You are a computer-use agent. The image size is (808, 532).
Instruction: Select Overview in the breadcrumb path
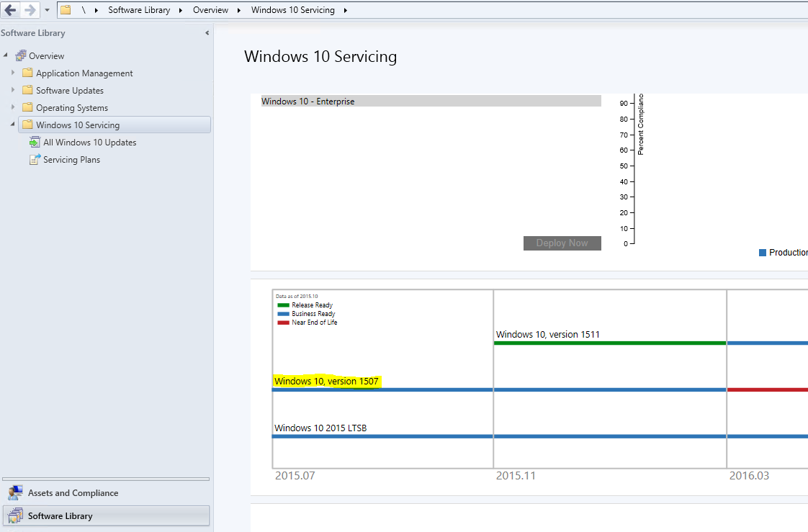click(x=210, y=10)
